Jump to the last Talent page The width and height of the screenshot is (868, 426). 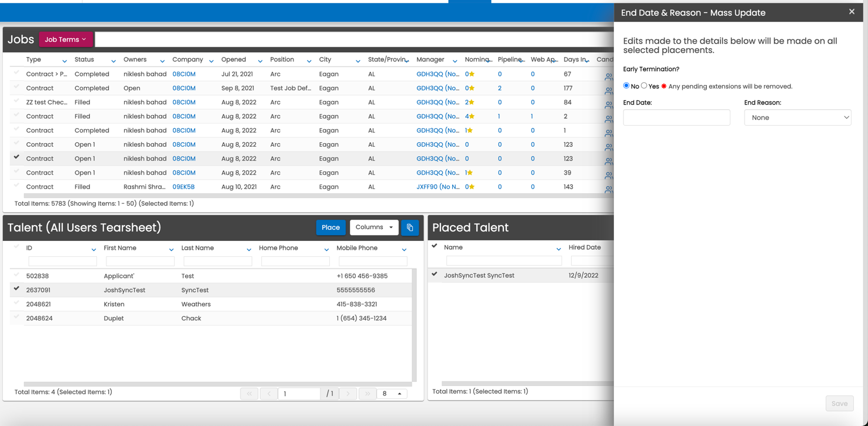pos(368,394)
